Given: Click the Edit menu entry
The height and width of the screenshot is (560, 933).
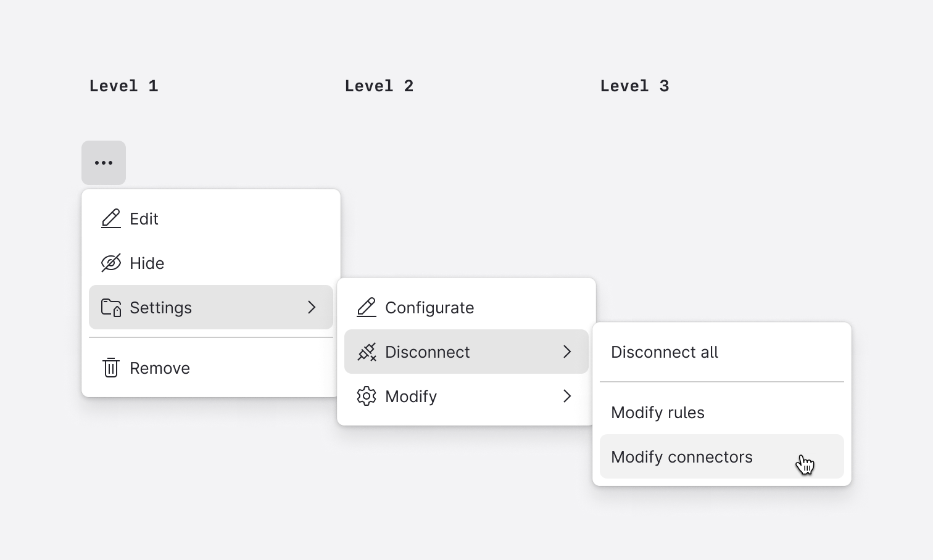Looking at the screenshot, I should click(x=143, y=218).
